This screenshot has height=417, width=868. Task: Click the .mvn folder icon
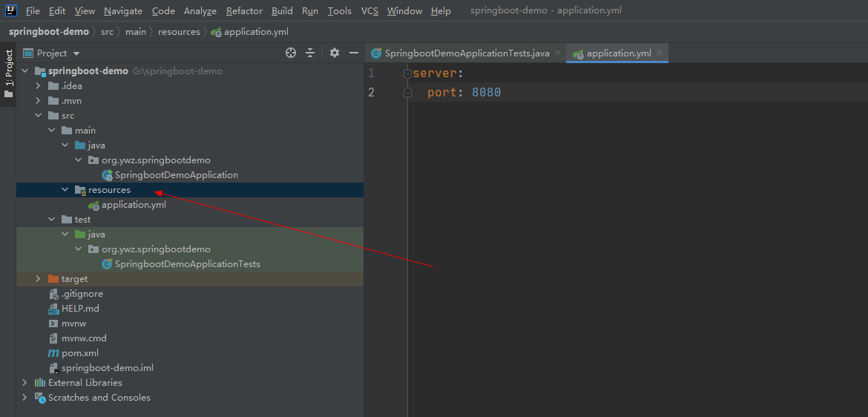53,101
